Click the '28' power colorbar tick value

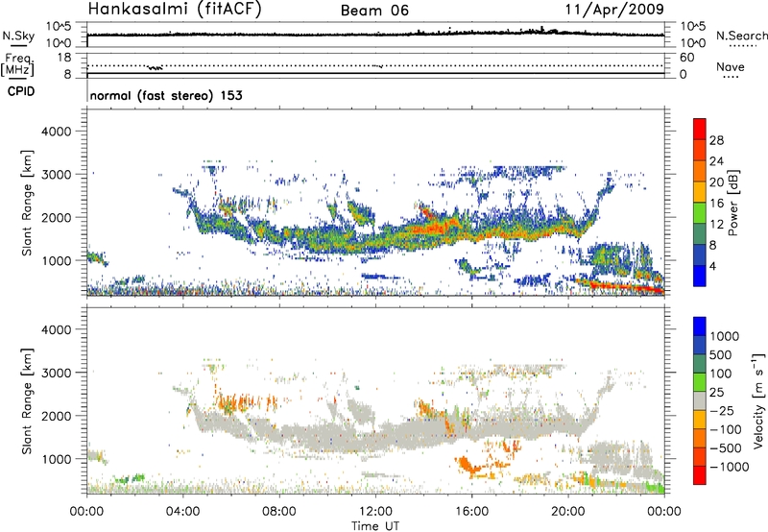[x=716, y=140]
